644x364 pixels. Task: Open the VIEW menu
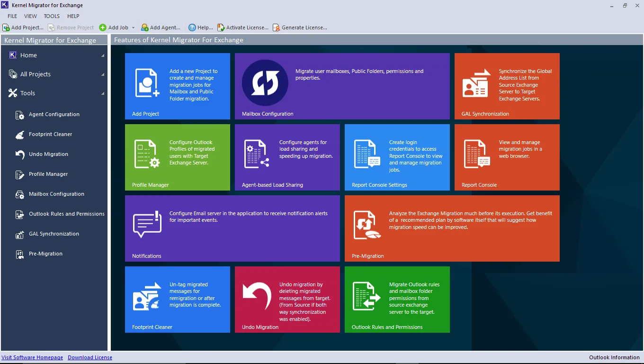tap(30, 16)
